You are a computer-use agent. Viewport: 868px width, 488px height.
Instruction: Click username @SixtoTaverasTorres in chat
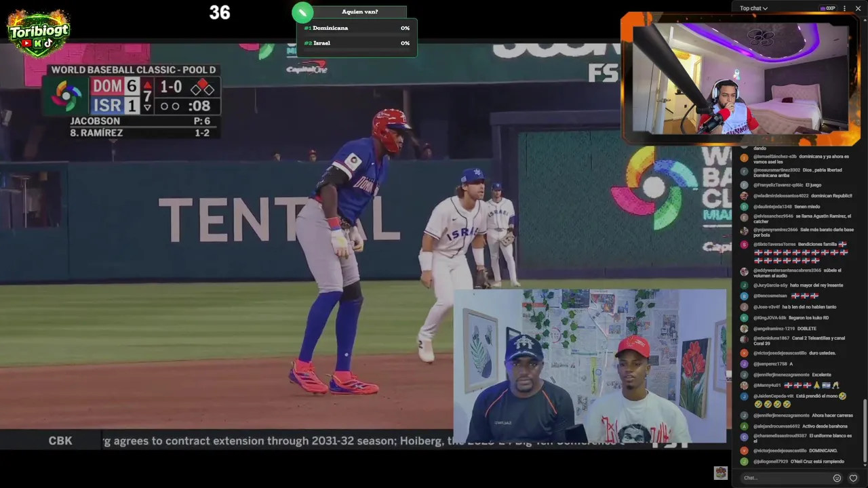(x=774, y=244)
